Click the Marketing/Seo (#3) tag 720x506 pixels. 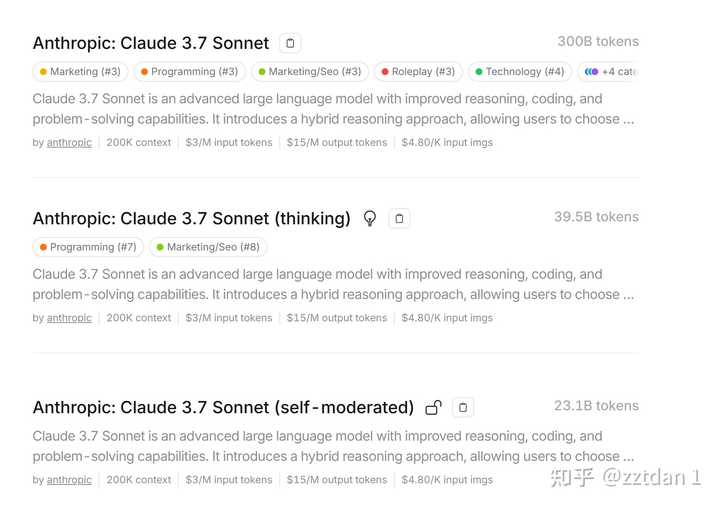click(x=309, y=72)
